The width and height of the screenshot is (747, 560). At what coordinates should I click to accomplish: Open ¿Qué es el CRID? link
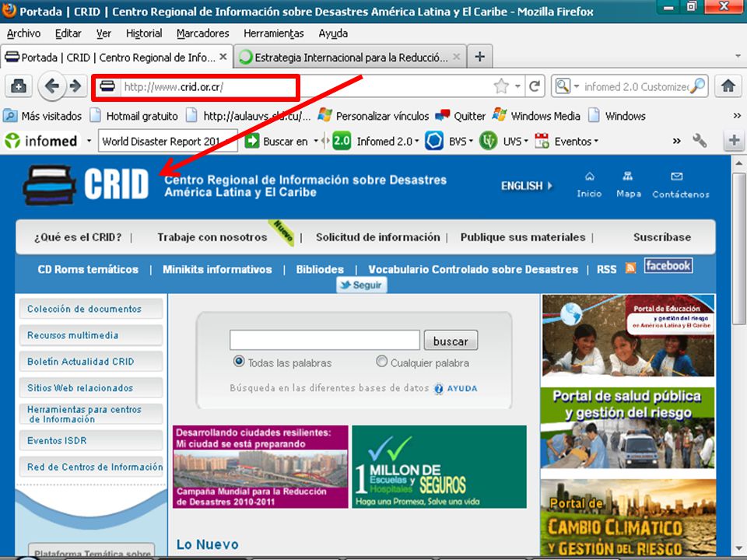(78, 237)
